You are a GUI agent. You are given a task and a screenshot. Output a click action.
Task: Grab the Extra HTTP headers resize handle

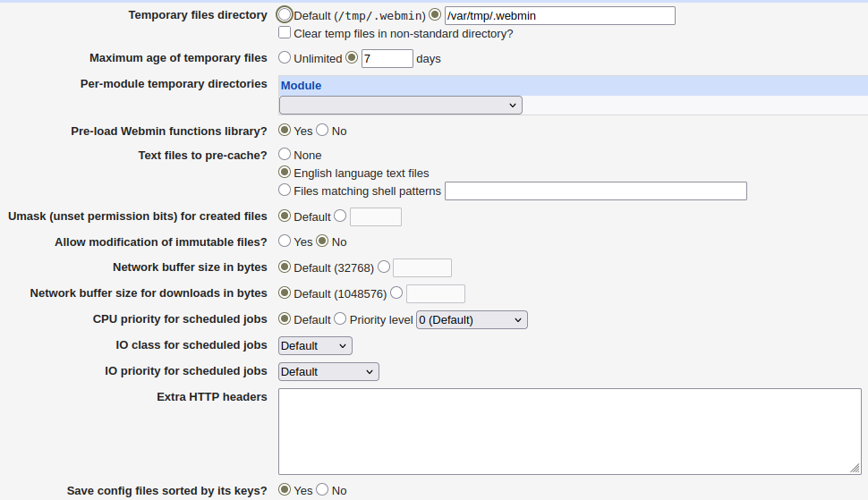tap(855, 468)
